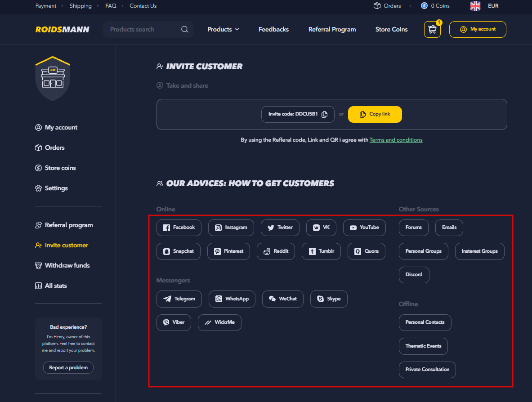The image size is (532, 402).
Task: Copy the invite code via copy icon
Action: point(325,114)
